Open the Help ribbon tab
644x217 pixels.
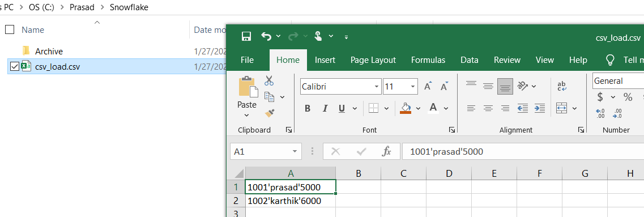coord(578,60)
